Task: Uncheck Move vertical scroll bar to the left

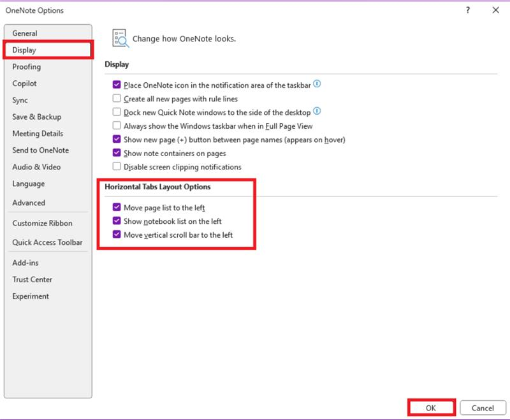Action: 117,235
